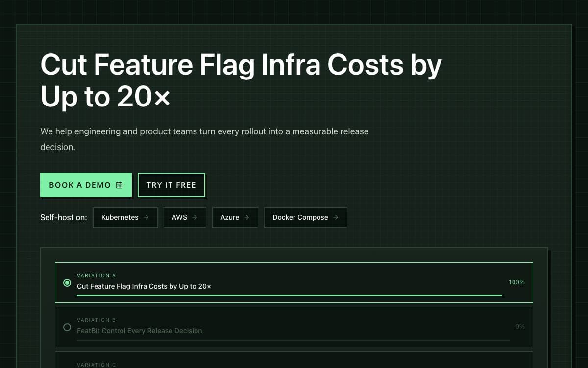This screenshot has width=588, height=368.
Task: Click the arrow icon next to Docker Compose
Action: click(x=336, y=217)
